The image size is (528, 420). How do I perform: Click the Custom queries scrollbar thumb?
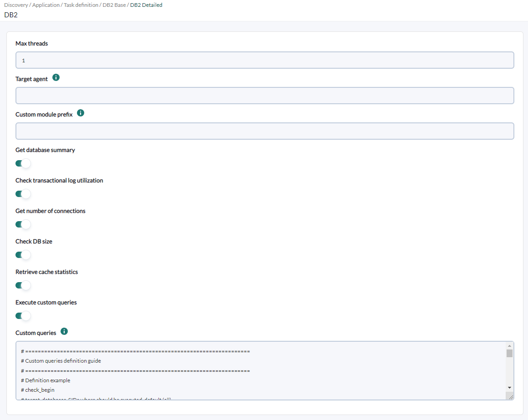click(x=509, y=354)
